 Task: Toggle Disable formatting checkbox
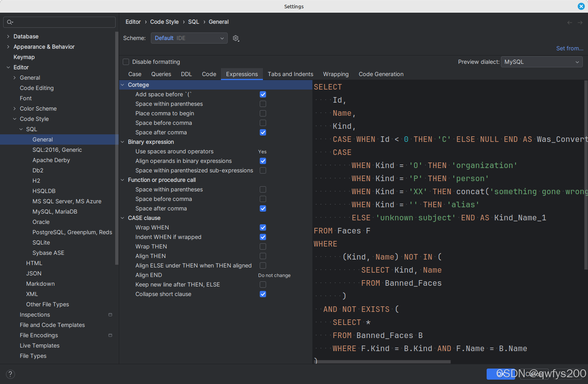[x=126, y=62]
